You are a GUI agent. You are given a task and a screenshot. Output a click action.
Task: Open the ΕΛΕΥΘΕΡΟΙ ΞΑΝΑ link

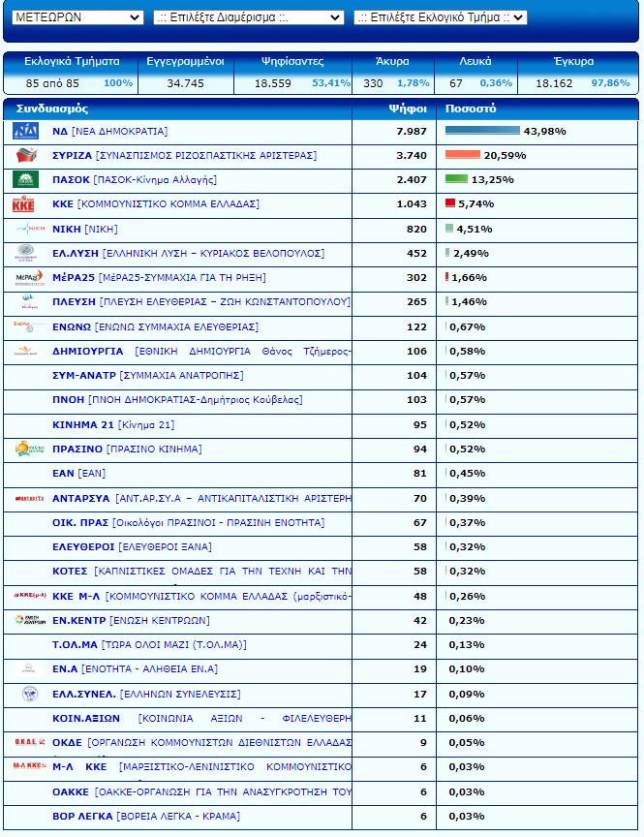tap(132, 546)
